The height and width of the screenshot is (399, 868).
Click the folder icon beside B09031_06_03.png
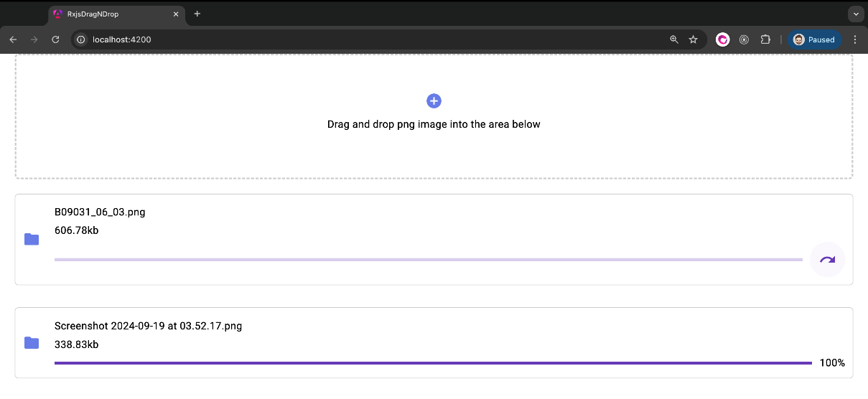click(x=32, y=239)
